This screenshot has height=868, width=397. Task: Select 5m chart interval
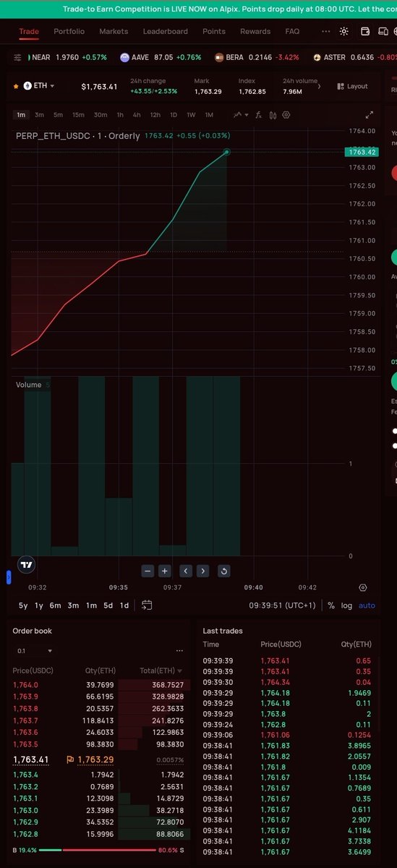tap(58, 115)
